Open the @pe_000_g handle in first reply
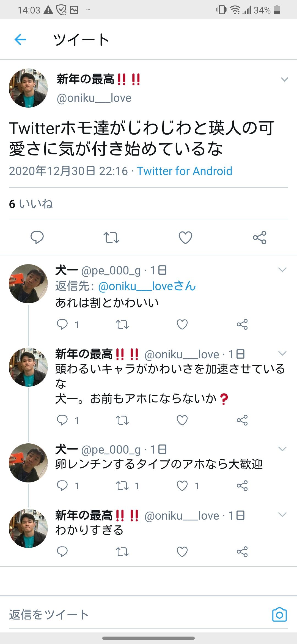Screen dimensions: 297x644 click(x=111, y=271)
